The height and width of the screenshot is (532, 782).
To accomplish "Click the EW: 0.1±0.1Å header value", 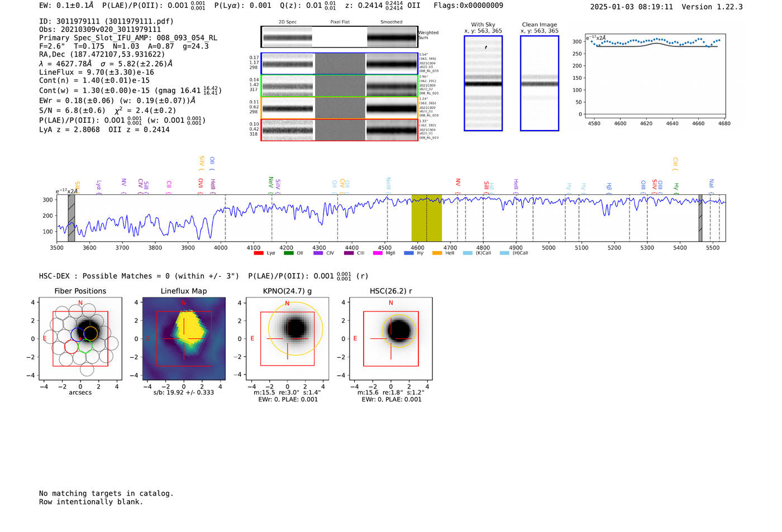I will pyautogui.click(x=66, y=6).
